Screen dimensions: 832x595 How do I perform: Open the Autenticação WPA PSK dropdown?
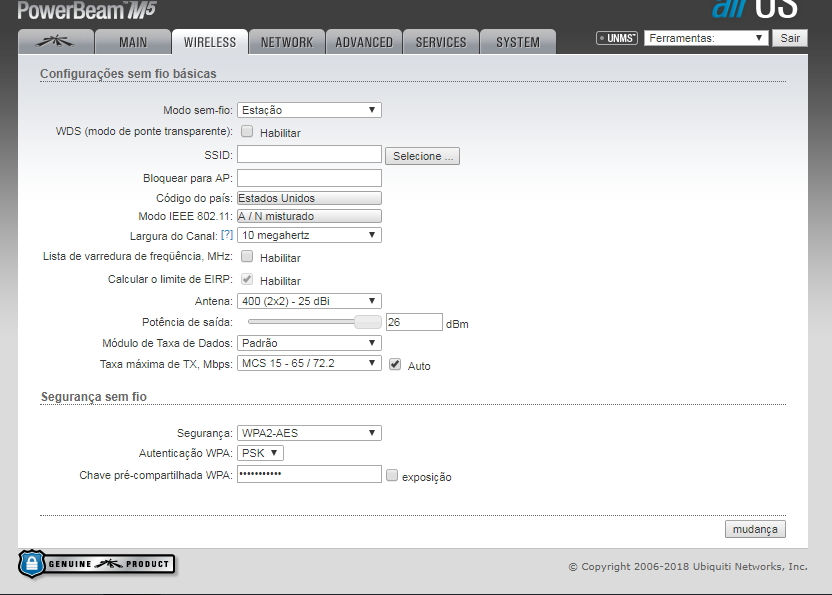coord(260,453)
